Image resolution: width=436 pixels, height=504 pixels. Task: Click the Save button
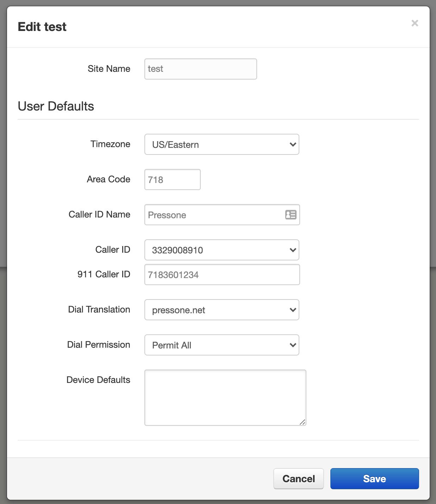tap(374, 479)
